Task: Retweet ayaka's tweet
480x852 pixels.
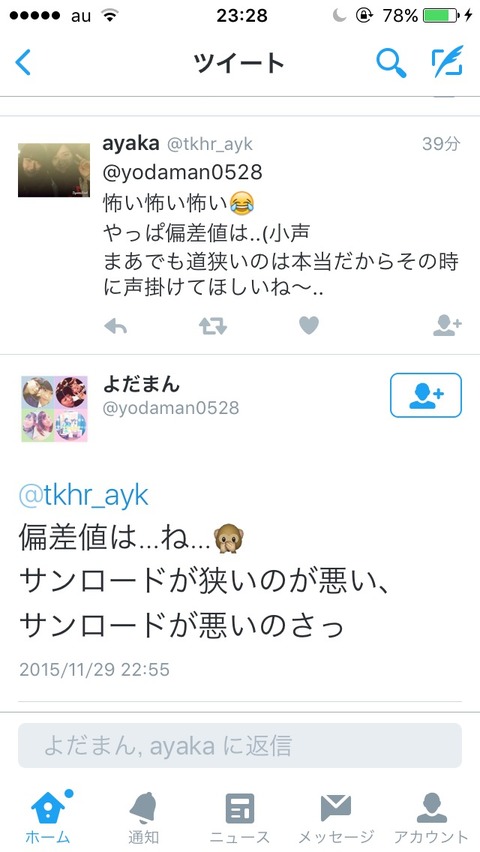Action: (213, 326)
